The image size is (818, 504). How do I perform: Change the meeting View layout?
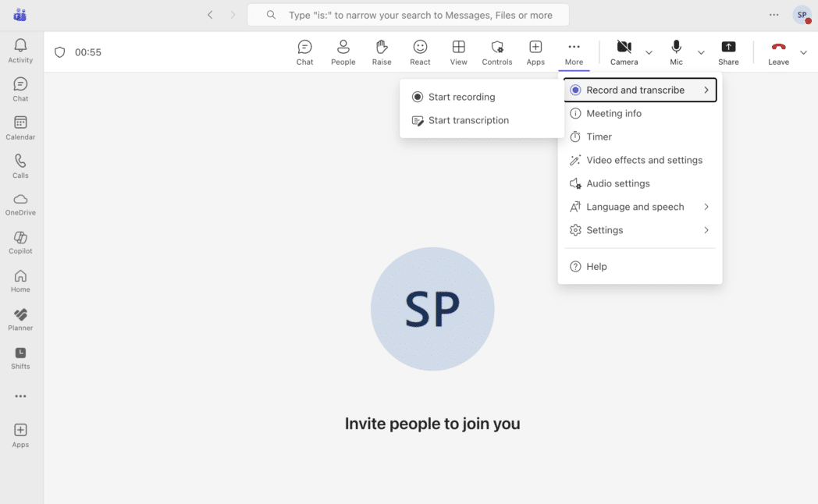pos(458,52)
